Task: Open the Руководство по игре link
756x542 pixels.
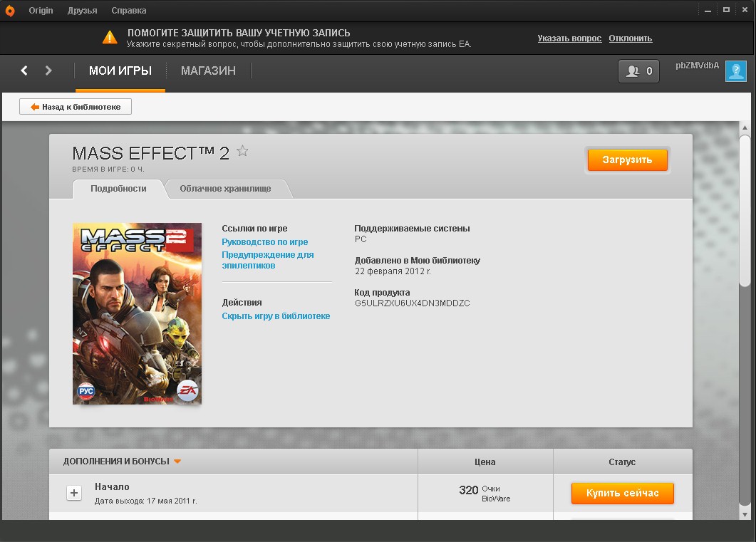Action: (264, 242)
